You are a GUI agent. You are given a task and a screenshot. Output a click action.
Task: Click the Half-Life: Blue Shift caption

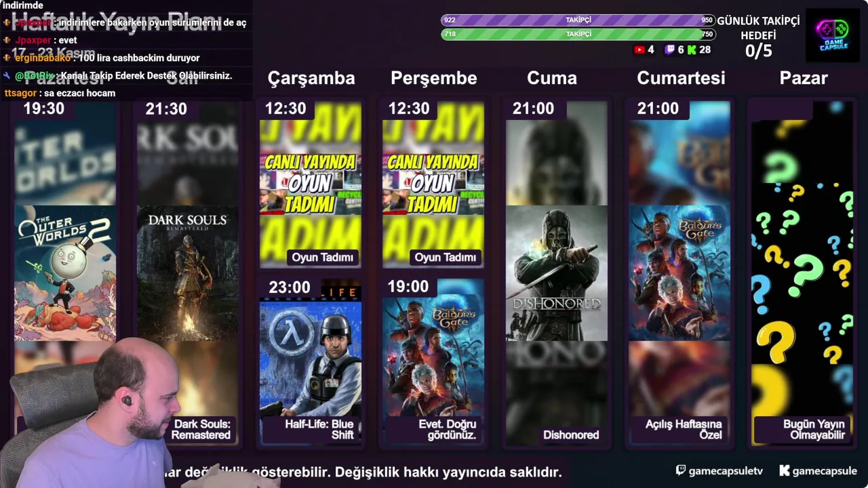(319, 430)
